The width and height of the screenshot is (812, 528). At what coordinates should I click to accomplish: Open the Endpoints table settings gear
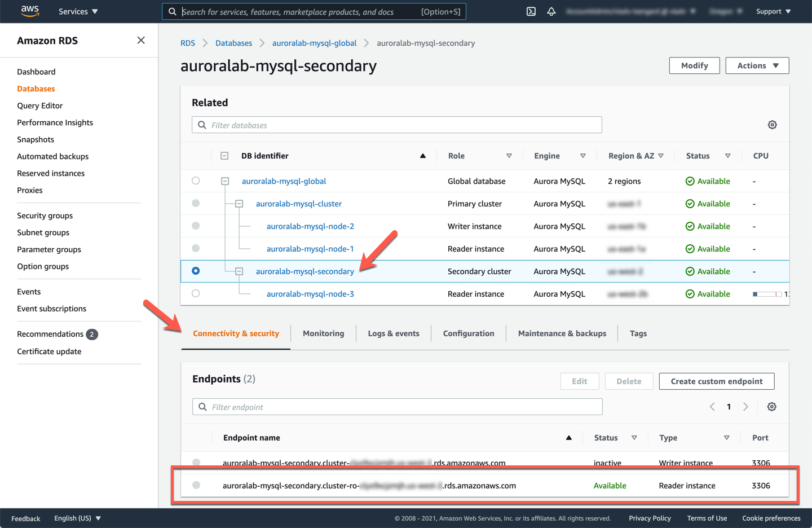(771, 406)
